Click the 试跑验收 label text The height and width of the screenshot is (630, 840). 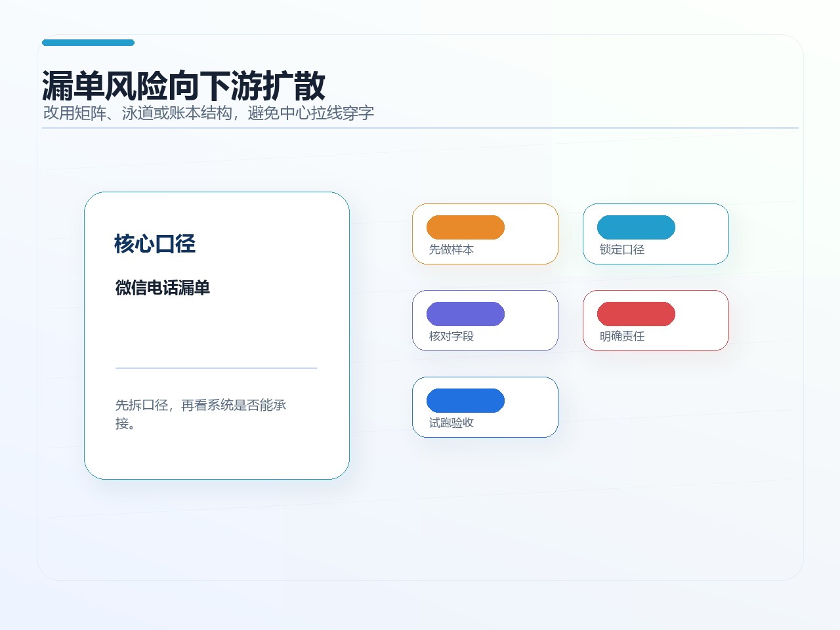451,423
